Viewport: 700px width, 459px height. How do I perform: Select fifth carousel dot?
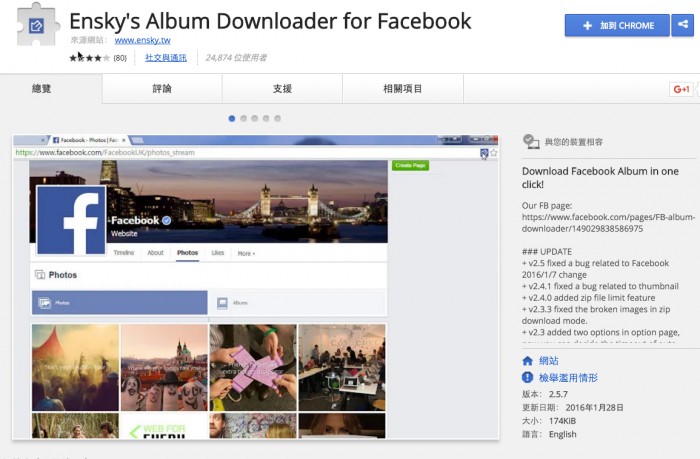pos(278,118)
